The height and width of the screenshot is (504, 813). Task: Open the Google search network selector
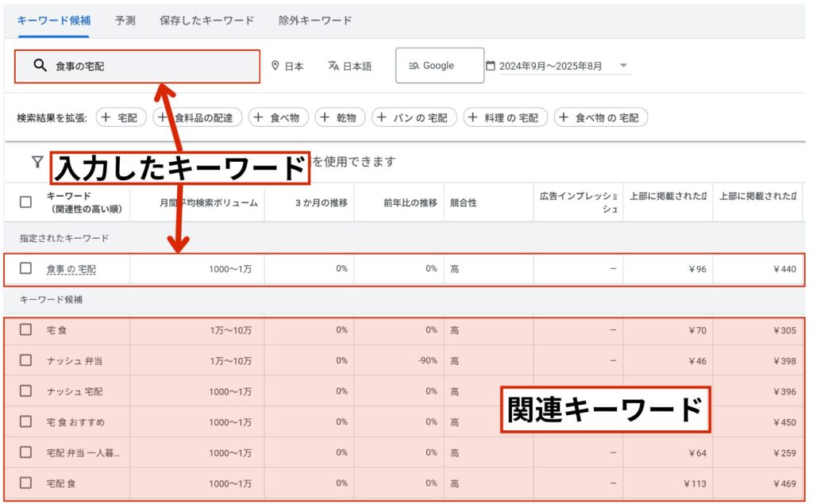point(439,66)
